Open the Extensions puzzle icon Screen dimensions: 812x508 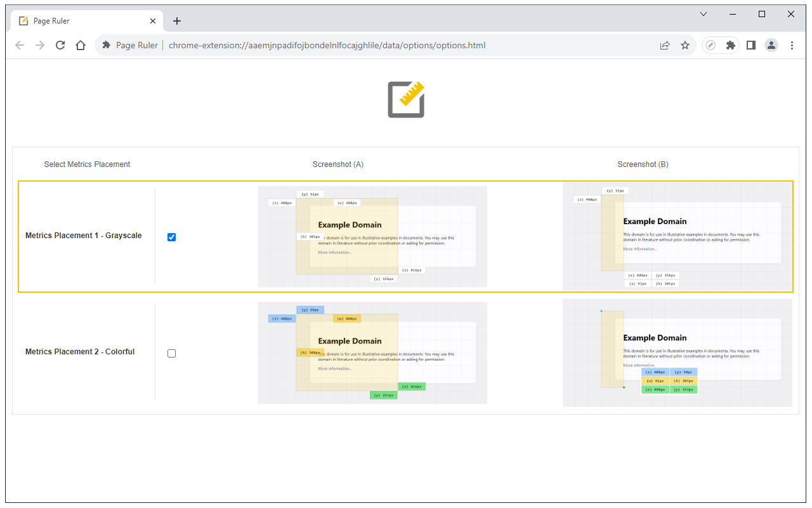(x=731, y=45)
